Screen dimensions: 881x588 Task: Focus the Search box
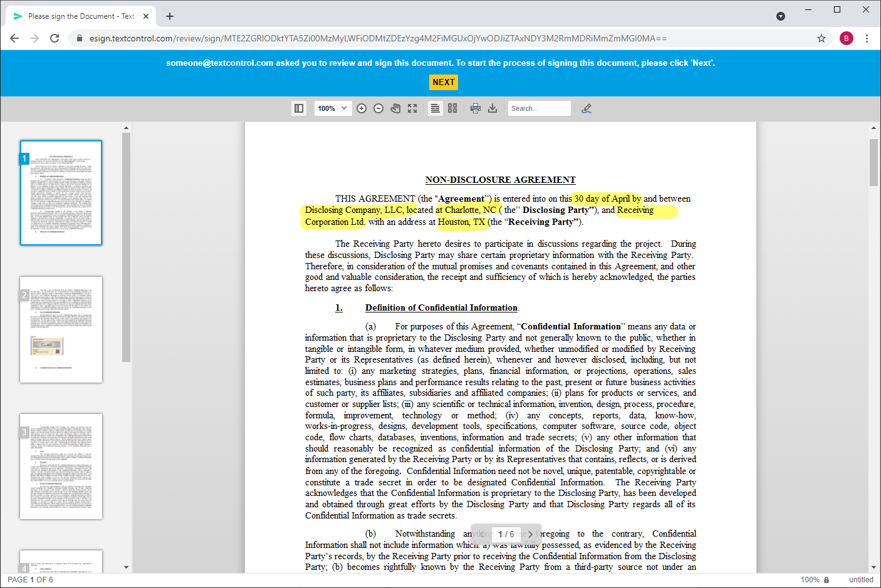tap(539, 108)
